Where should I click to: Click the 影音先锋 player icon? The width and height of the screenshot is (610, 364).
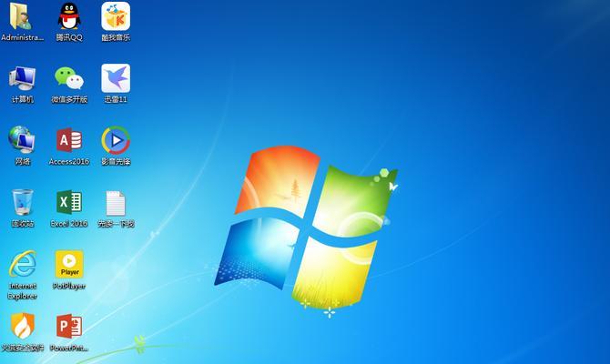click(116, 140)
